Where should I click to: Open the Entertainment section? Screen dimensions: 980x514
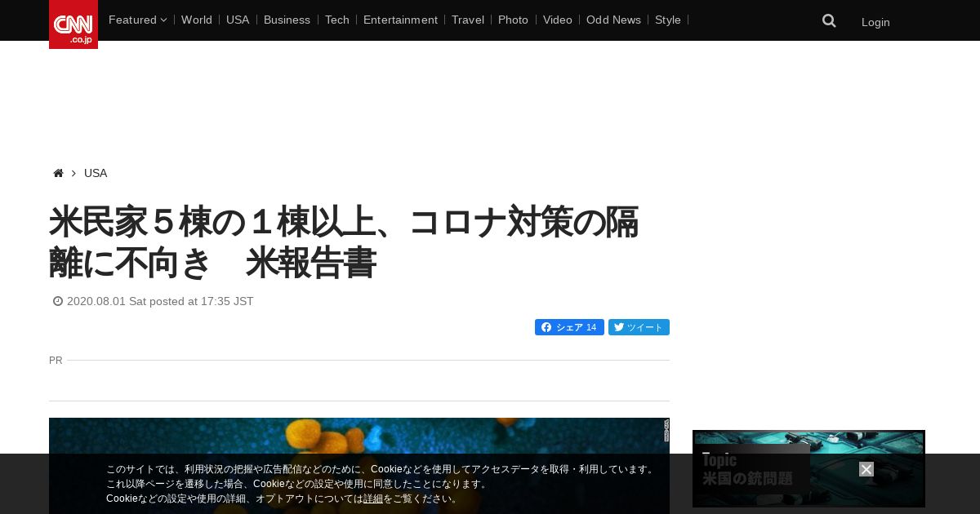[400, 20]
